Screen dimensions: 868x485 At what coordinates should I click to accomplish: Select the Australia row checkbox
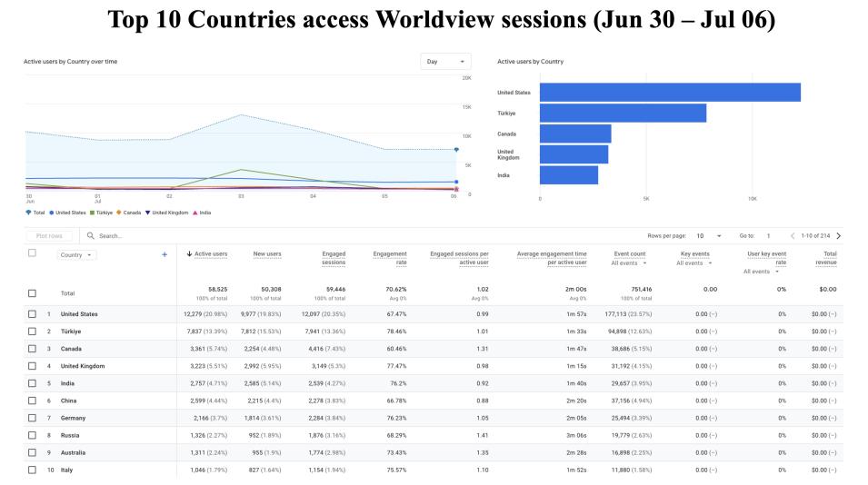(32, 452)
